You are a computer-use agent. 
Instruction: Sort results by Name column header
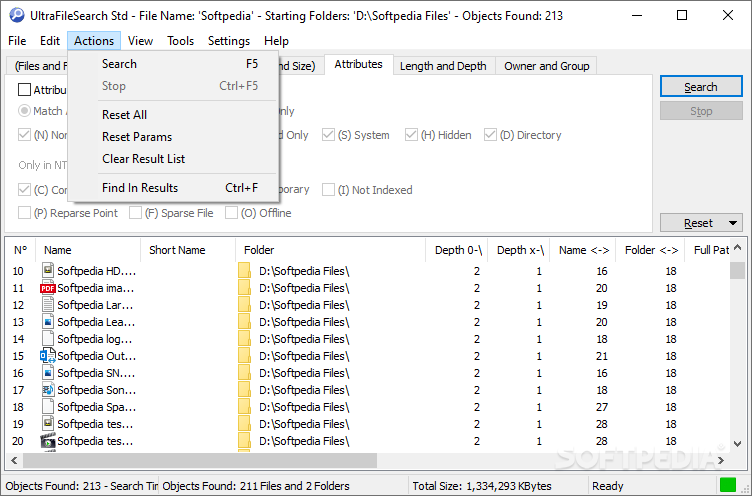pyautogui.click(x=88, y=250)
